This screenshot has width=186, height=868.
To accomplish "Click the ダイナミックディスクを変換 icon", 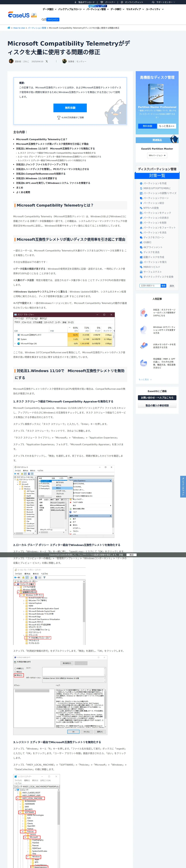I will pos(141,277).
